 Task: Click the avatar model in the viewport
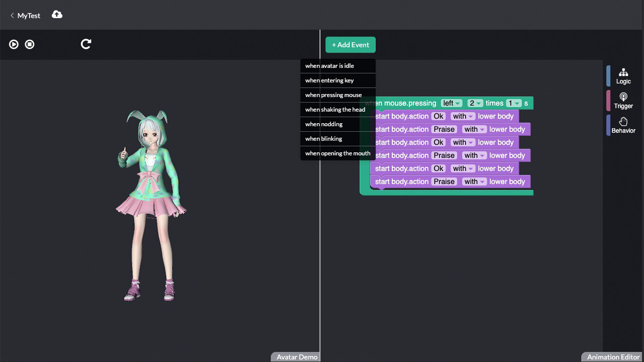click(151, 201)
